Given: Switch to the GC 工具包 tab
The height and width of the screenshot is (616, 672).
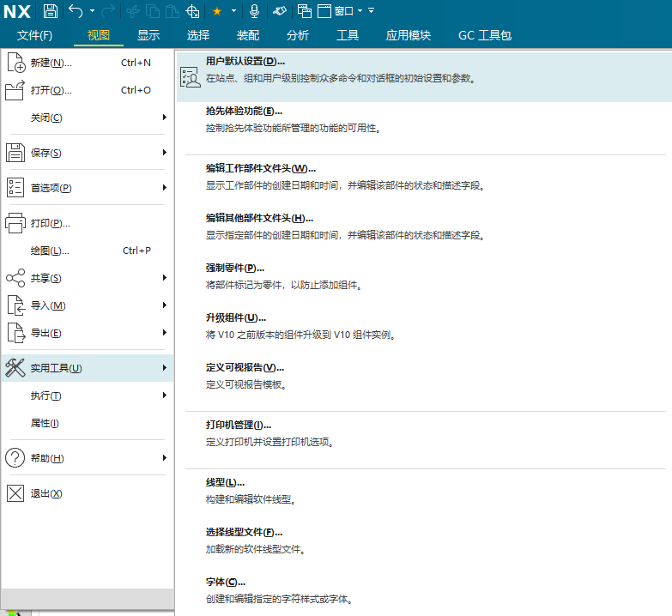Looking at the screenshot, I should point(485,36).
